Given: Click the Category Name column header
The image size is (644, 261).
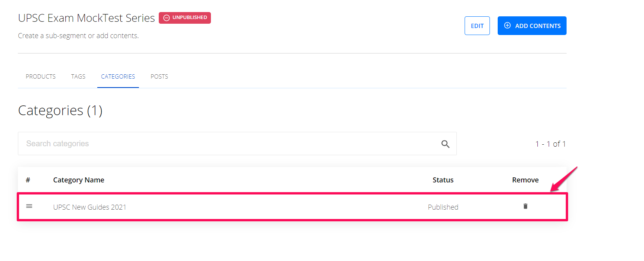Looking at the screenshot, I should (x=79, y=180).
